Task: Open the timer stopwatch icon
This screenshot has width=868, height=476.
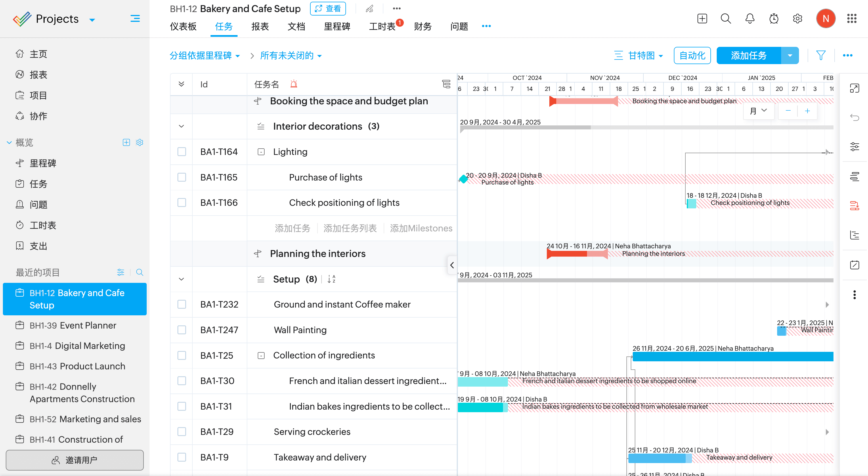Action: (774, 18)
